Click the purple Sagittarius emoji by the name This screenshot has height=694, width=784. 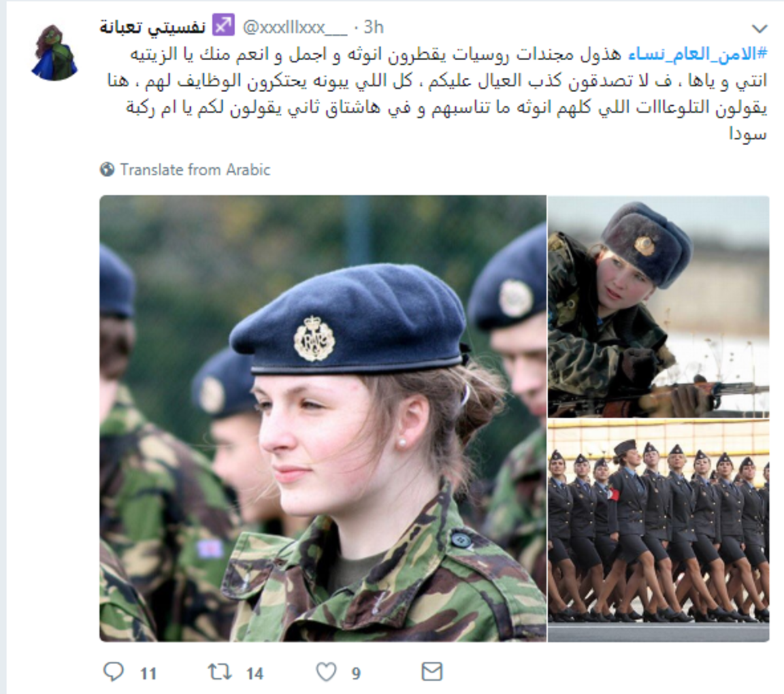[223, 27]
